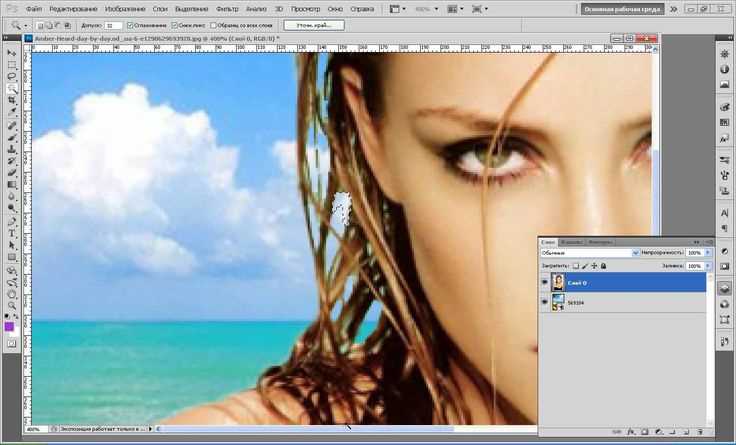Click the purple foreground color swatch
This screenshot has width=736, height=445.
click(x=9, y=327)
